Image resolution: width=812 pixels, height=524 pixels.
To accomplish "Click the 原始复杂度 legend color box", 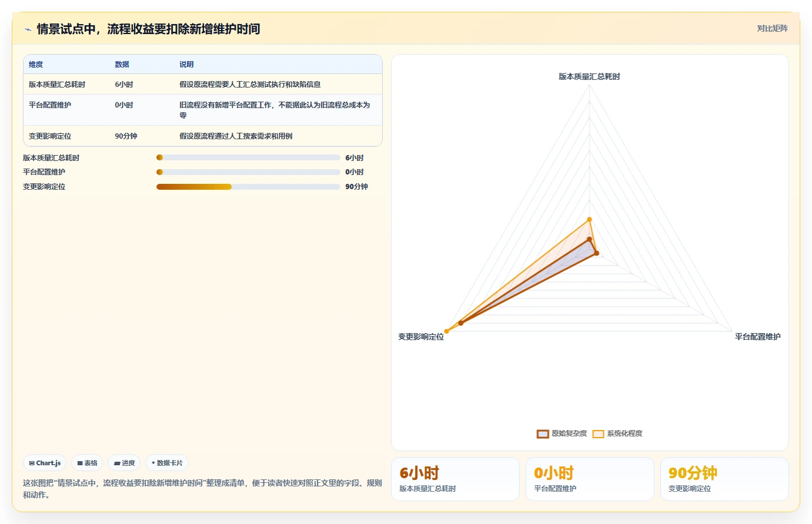I will click(x=543, y=434).
